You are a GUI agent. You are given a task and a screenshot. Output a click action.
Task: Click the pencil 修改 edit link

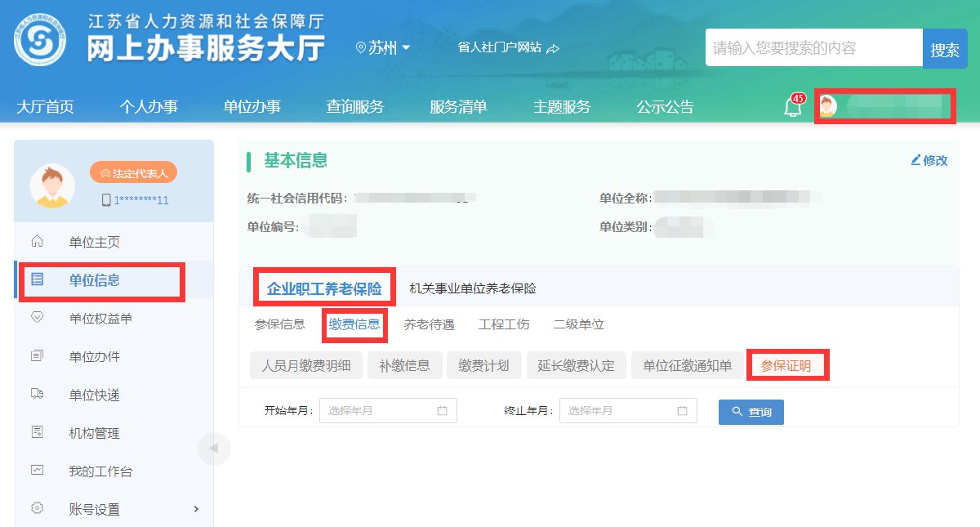[x=929, y=160]
